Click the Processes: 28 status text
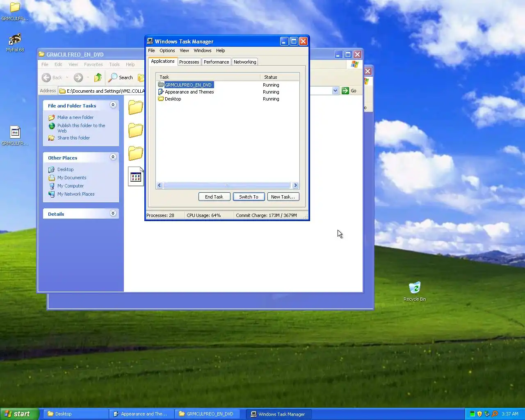Viewport: 525px width, 420px height. tap(160, 215)
